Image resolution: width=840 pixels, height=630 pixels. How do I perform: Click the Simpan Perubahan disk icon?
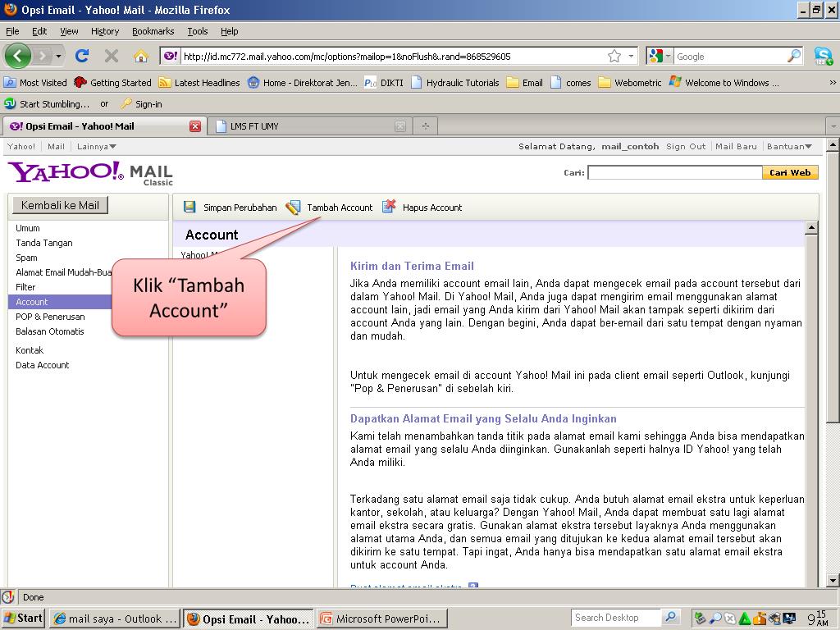[189, 207]
